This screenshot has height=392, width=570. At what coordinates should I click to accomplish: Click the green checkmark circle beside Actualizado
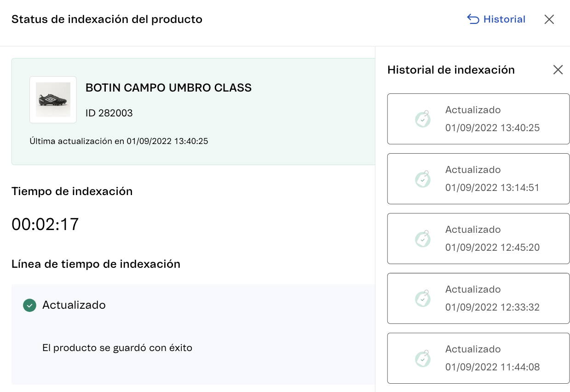[x=29, y=305]
